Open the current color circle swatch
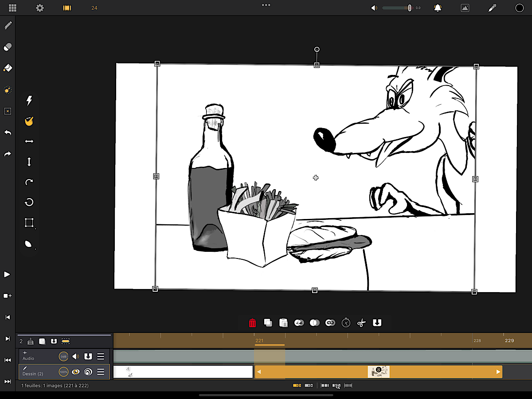The width and height of the screenshot is (532, 399). (x=519, y=8)
